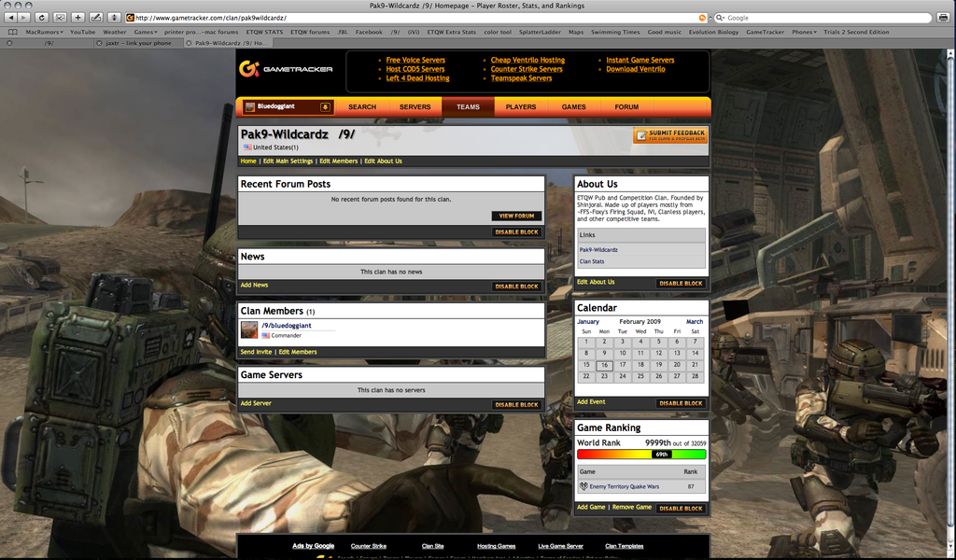Click the Remove Game link

click(632, 507)
